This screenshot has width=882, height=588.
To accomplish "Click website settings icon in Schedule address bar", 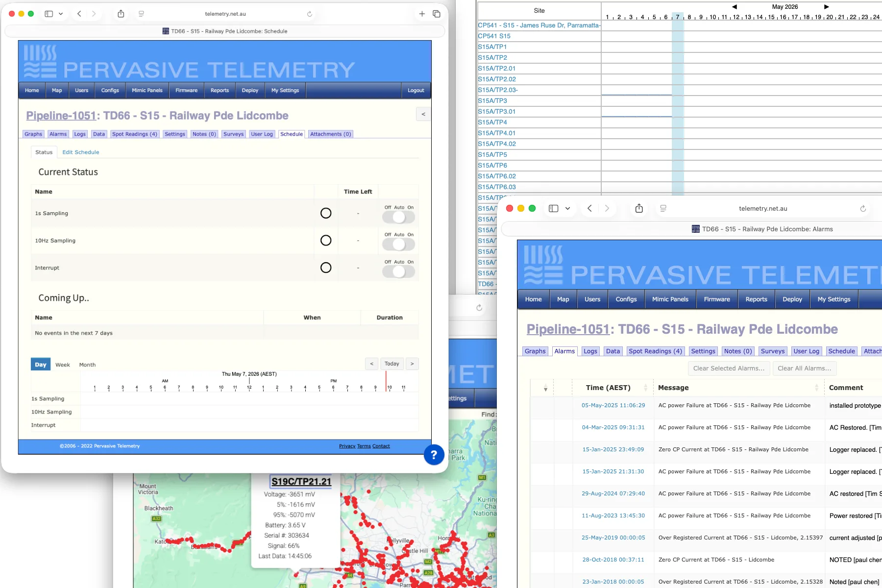I will [141, 14].
